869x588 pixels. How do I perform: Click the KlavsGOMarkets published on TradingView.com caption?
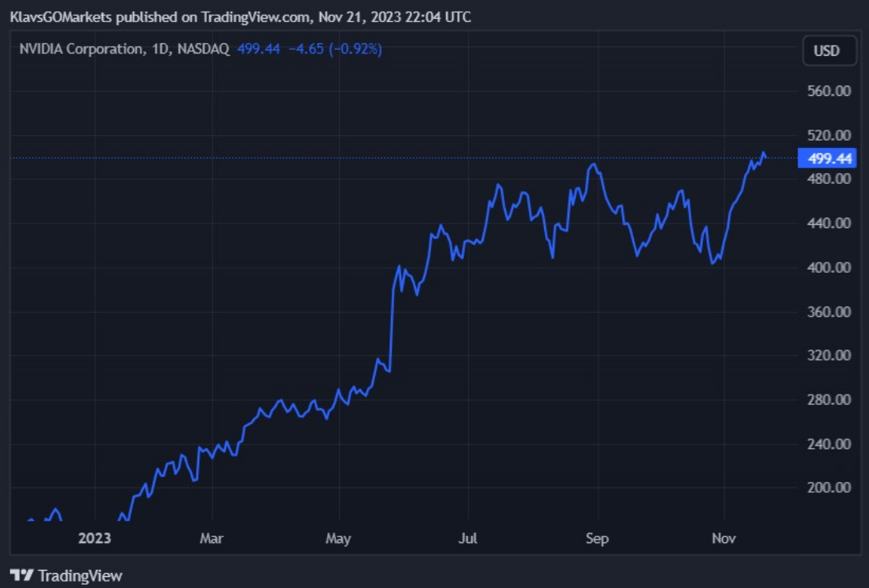tap(241, 17)
